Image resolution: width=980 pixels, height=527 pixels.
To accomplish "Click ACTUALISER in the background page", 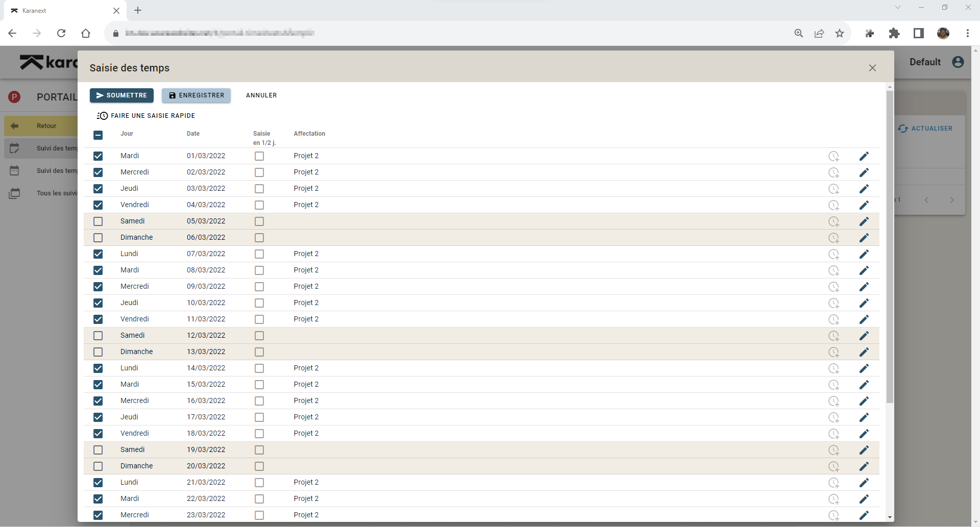I will 925,129.
